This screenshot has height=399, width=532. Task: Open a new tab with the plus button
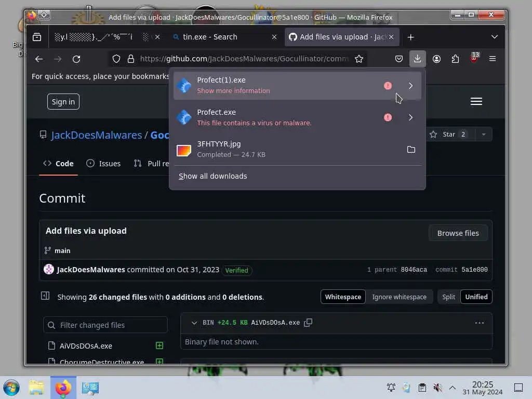410,37
